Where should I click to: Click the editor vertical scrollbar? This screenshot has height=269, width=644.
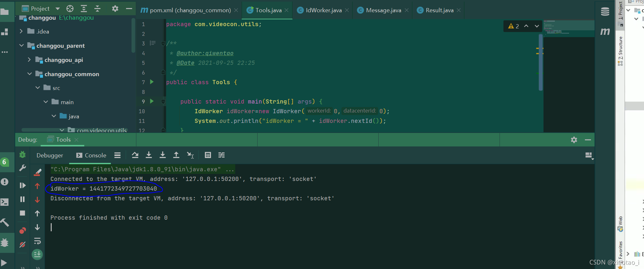(x=541, y=62)
